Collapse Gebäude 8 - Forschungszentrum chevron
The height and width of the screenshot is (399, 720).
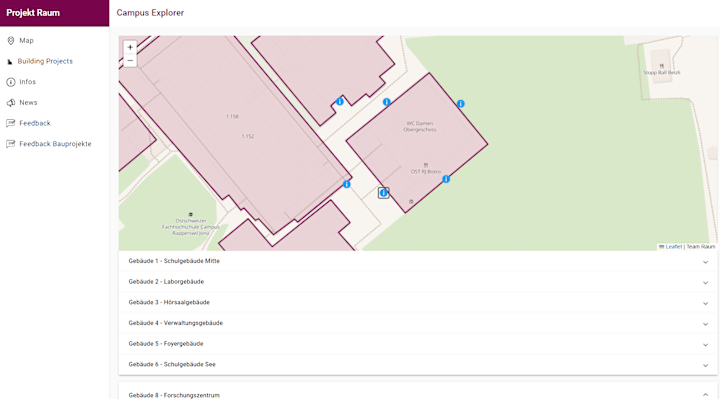[x=705, y=395]
